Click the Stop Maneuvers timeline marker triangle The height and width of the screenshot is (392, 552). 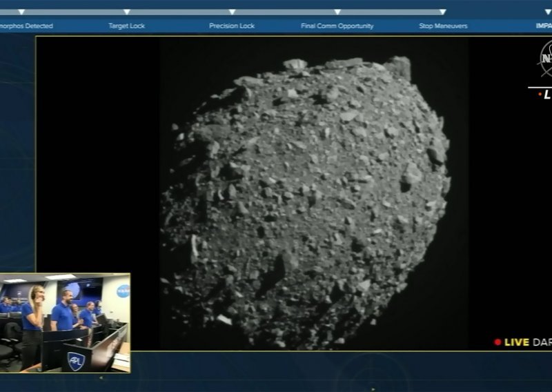click(443, 12)
